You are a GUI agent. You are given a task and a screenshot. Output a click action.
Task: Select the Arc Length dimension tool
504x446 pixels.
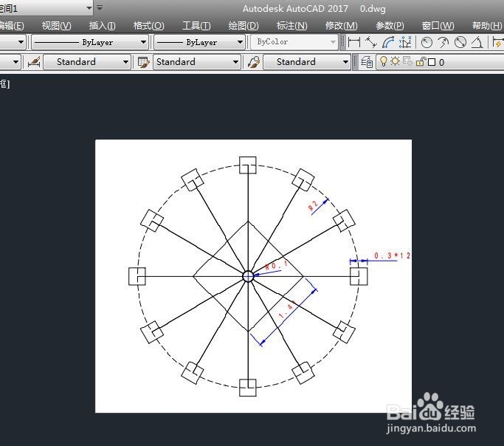tap(388, 42)
